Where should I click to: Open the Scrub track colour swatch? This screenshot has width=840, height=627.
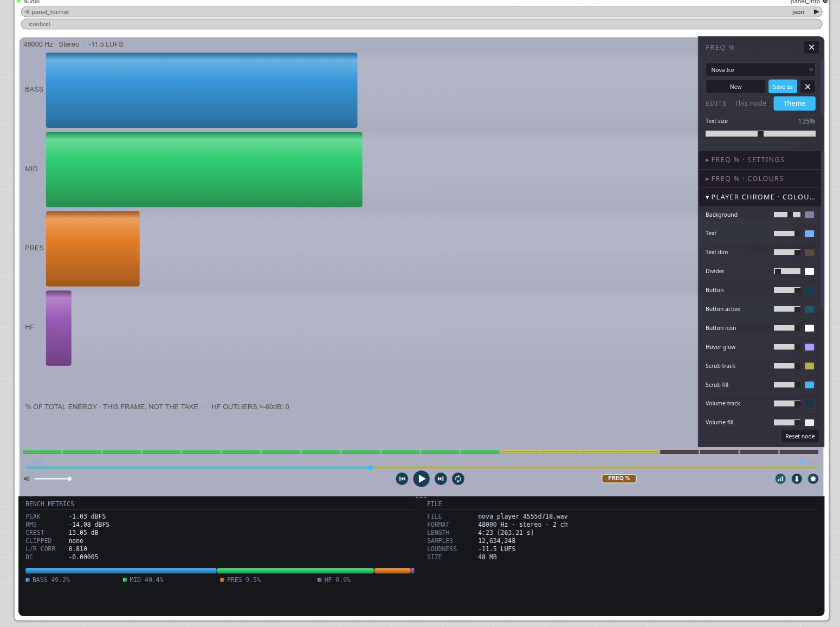(809, 366)
